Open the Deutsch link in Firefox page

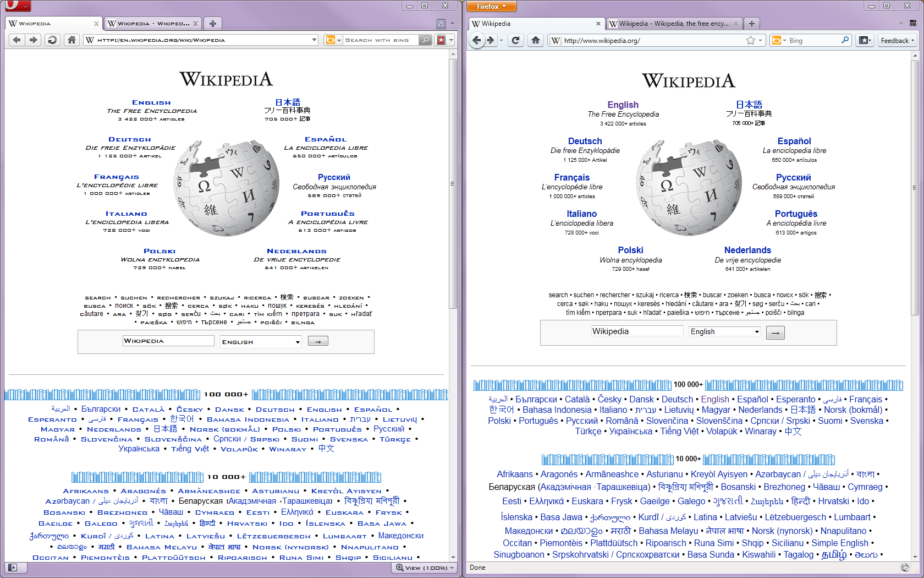585,141
